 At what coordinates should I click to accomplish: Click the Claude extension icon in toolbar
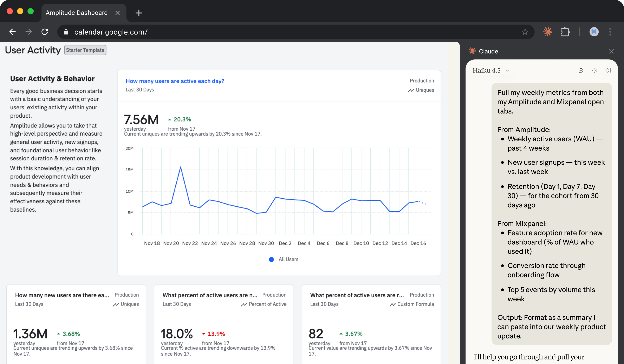(547, 32)
